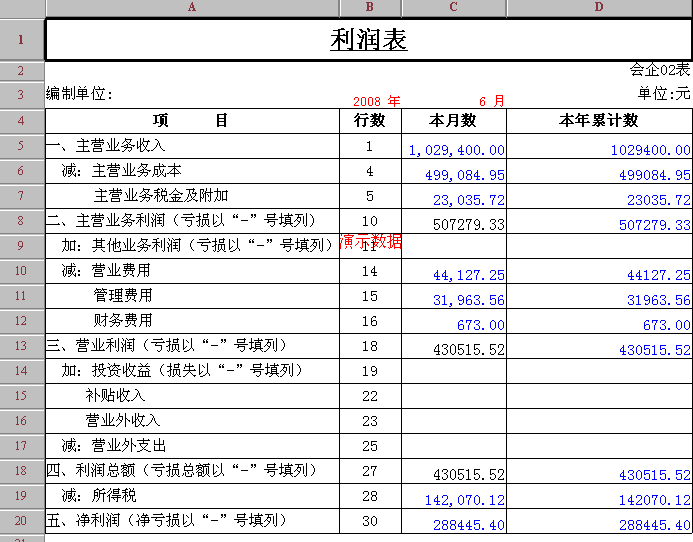Image resolution: width=693 pixels, height=542 pixels.
Task: Select the 行数 header cell
Action: click(370, 121)
